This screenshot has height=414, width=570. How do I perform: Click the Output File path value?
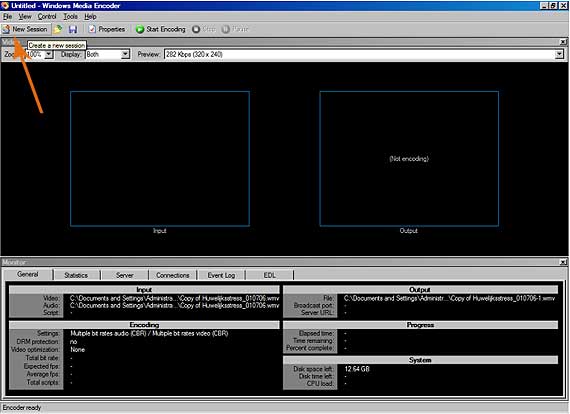point(449,298)
